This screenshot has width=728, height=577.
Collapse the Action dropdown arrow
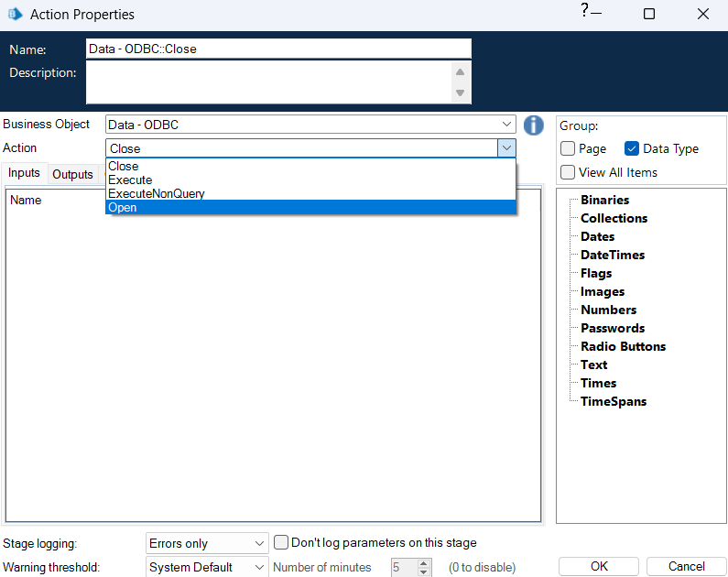506,148
